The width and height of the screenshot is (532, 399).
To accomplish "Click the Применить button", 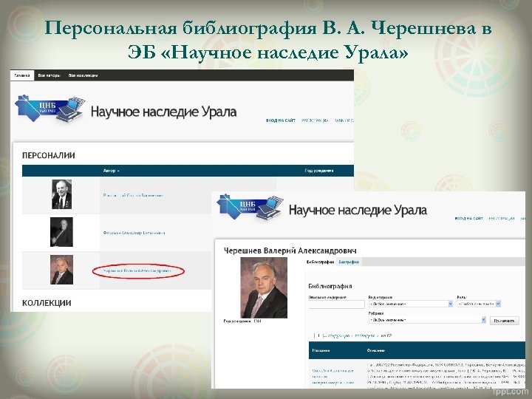I will click(505, 321).
